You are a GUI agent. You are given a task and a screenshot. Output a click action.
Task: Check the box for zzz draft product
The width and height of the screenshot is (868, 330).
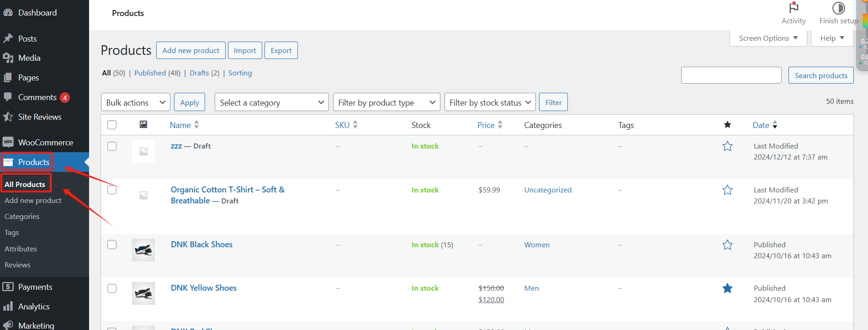[x=112, y=146]
